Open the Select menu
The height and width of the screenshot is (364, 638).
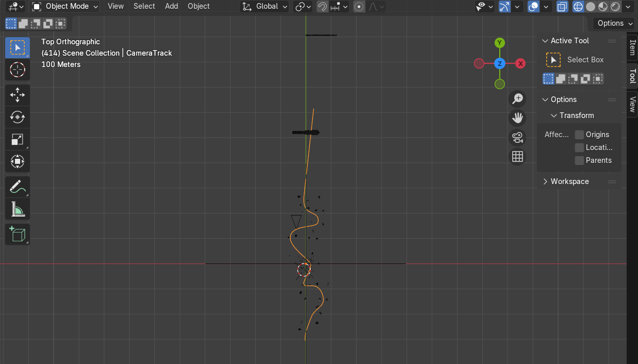click(144, 6)
